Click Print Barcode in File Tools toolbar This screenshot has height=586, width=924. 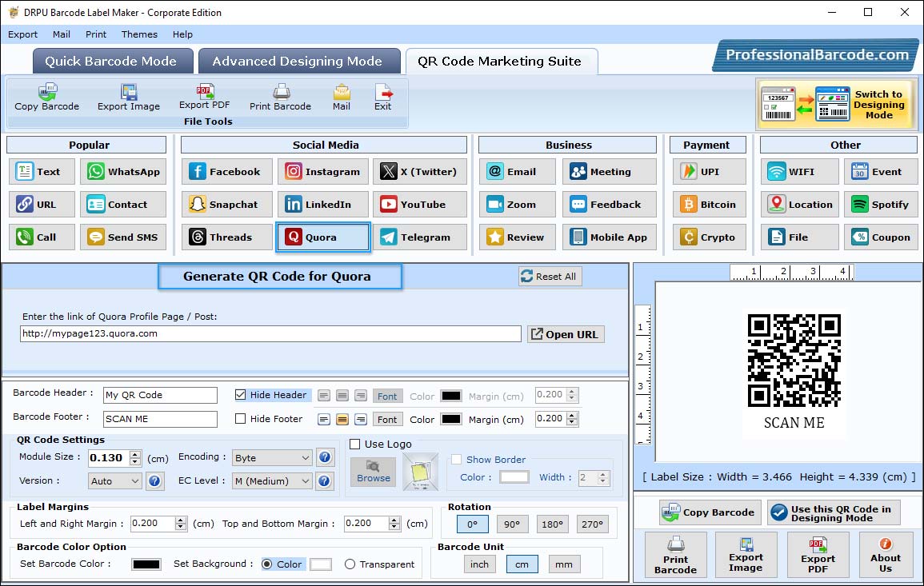tap(280, 98)
